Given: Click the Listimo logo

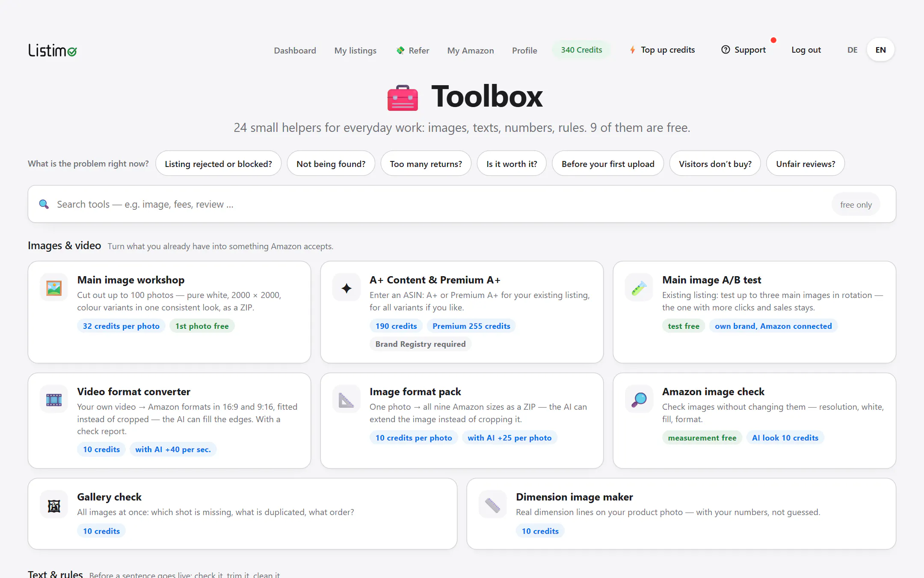Looking at the screenshot, I should tap(53, 51).
